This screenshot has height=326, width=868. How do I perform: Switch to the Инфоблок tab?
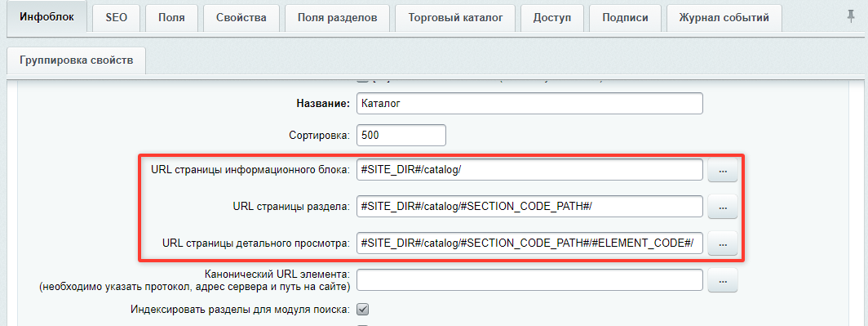click(46, 18)
